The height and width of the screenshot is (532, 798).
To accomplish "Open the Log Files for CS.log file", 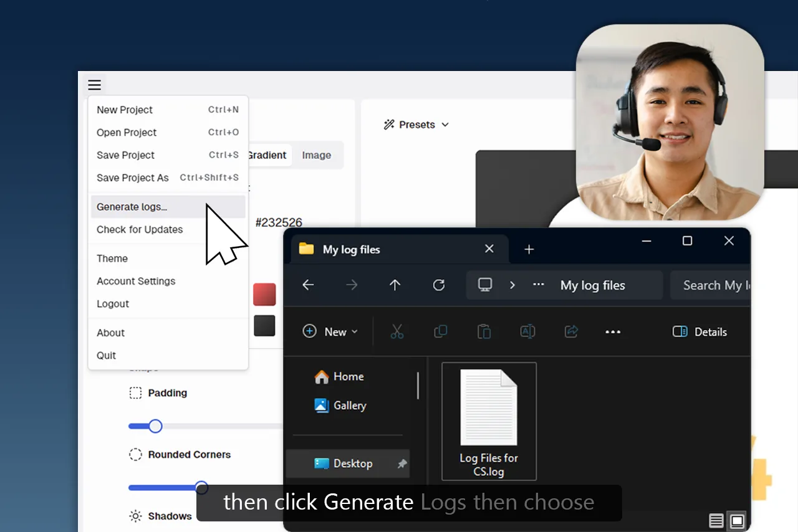I will click(x=489, y=421).
